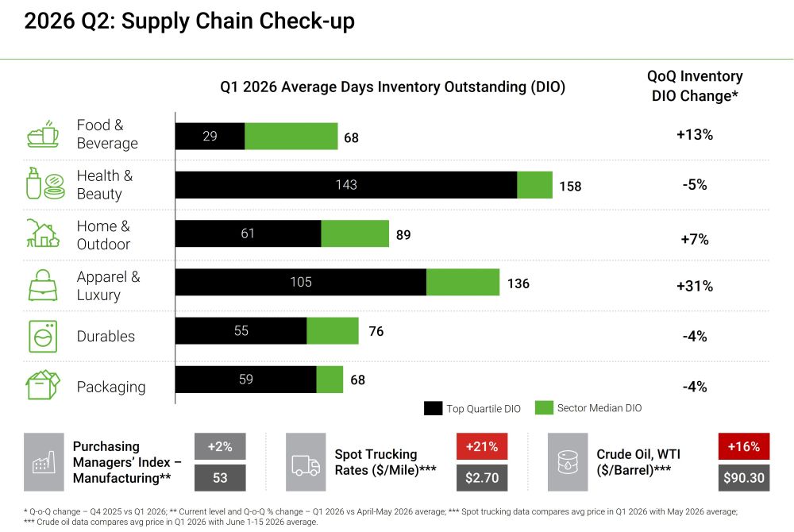
Task: Select the Food & Beverage black bar labeled 29
Action: 210,136
